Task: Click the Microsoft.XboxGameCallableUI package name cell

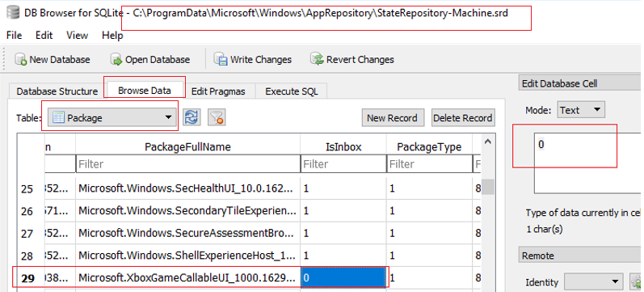Action: pyautogui.click(x=187, y=278)
